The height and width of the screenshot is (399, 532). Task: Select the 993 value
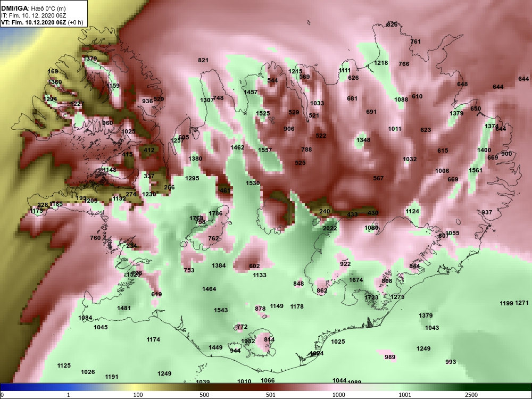tap(451, 362)
